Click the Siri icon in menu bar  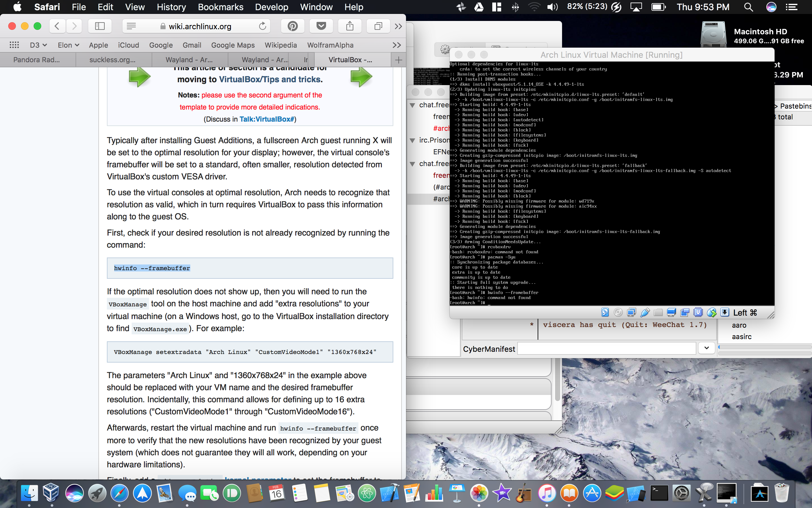coord(771,7)
